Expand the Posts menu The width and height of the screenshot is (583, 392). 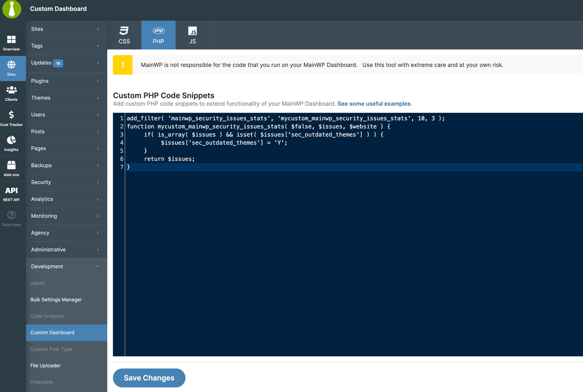66,132
